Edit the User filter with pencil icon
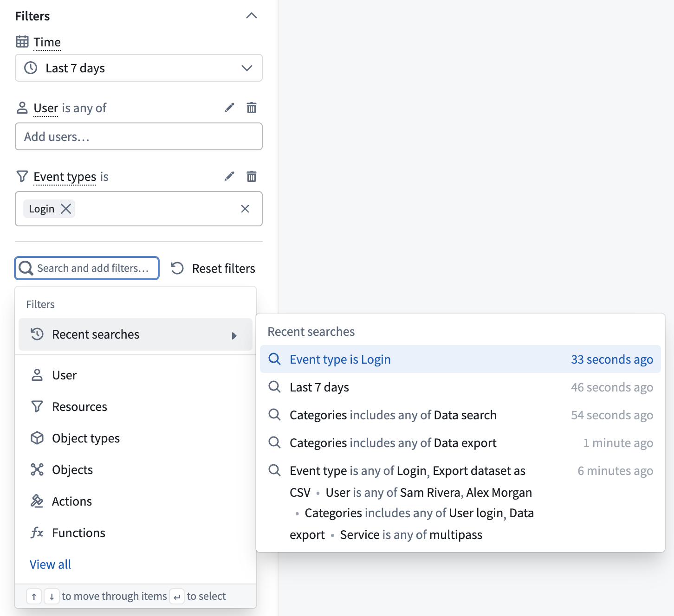Screen dimensions: 674x616 coord(229,108)
